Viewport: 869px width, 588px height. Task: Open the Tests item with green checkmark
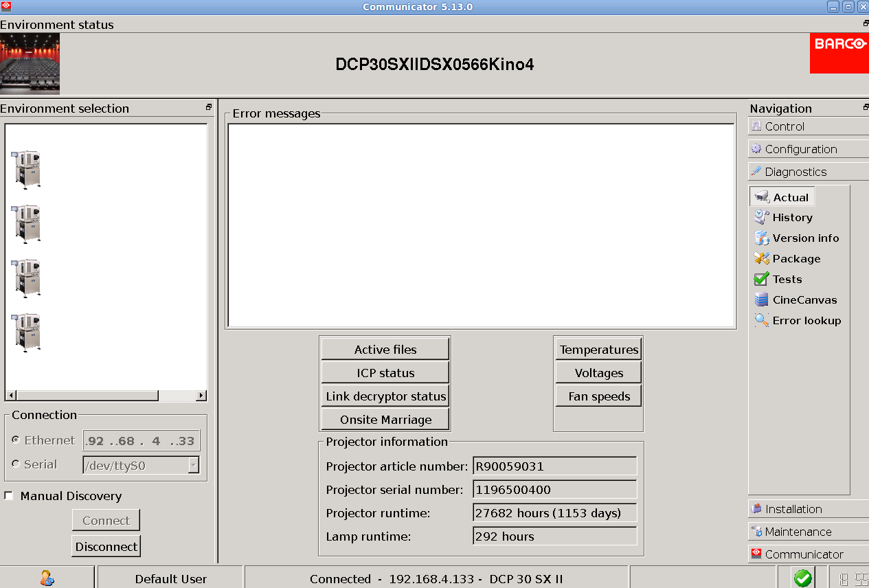778,280
